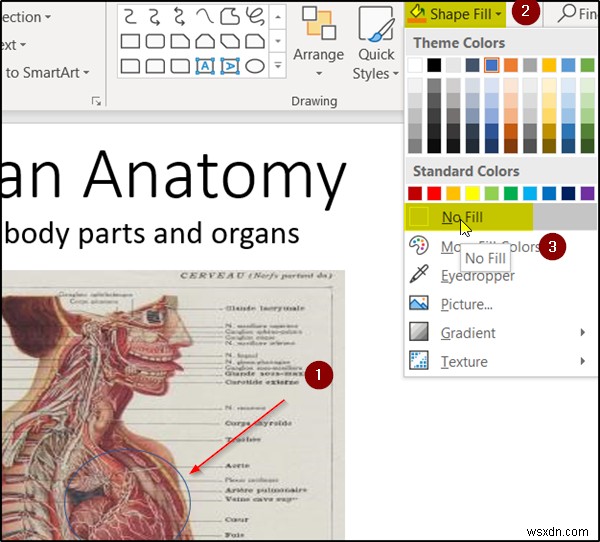Choose the snip single corner rectangle shape
This screenshot has height=542, width=600.
[180, 41]
